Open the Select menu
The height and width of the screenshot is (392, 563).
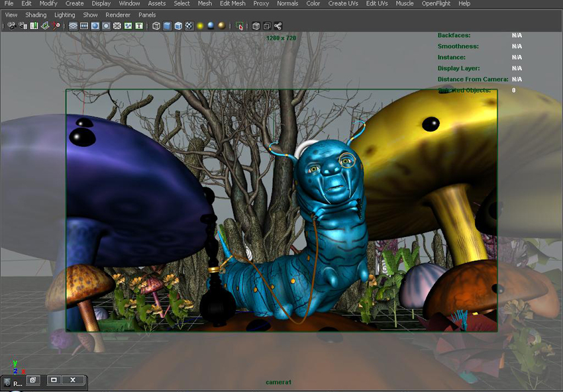point(181,3)
